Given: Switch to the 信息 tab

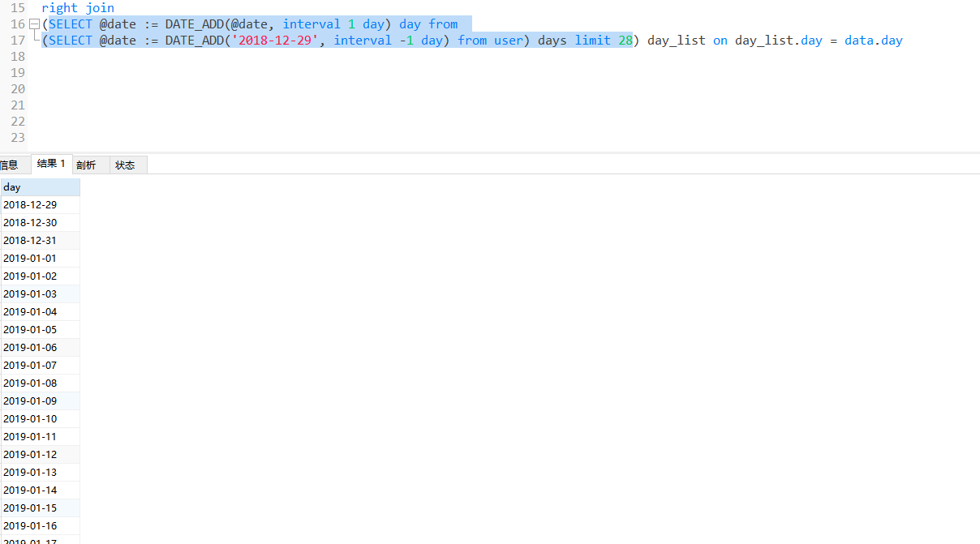Looking at the screenshot, I should click(11, 165).
